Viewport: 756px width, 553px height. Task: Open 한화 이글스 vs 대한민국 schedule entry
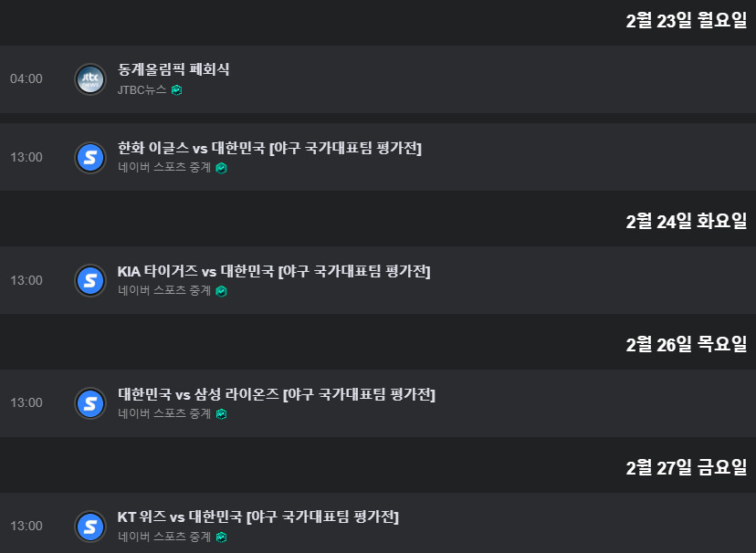[x=269, y=148]
